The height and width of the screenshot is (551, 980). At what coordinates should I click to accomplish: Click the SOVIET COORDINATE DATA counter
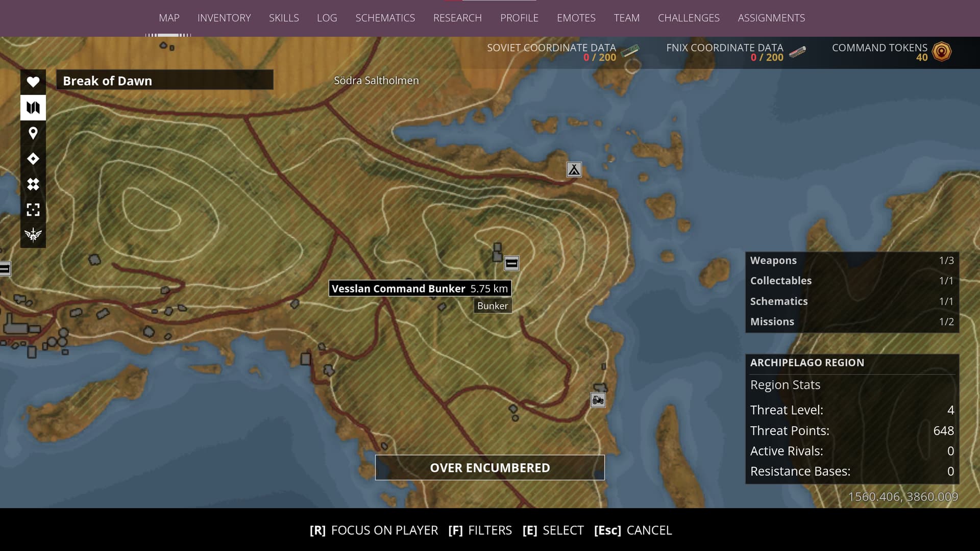(552, 52)
